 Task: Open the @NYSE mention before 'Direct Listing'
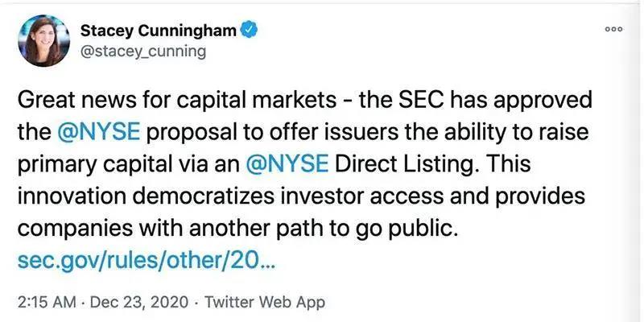point(287,164)
